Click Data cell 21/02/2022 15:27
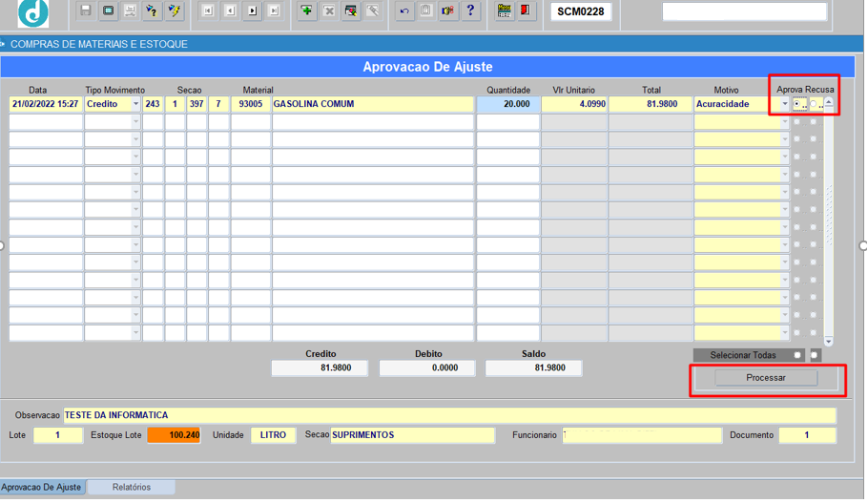This screenshot has width=868, height=503. coord(46,104)
